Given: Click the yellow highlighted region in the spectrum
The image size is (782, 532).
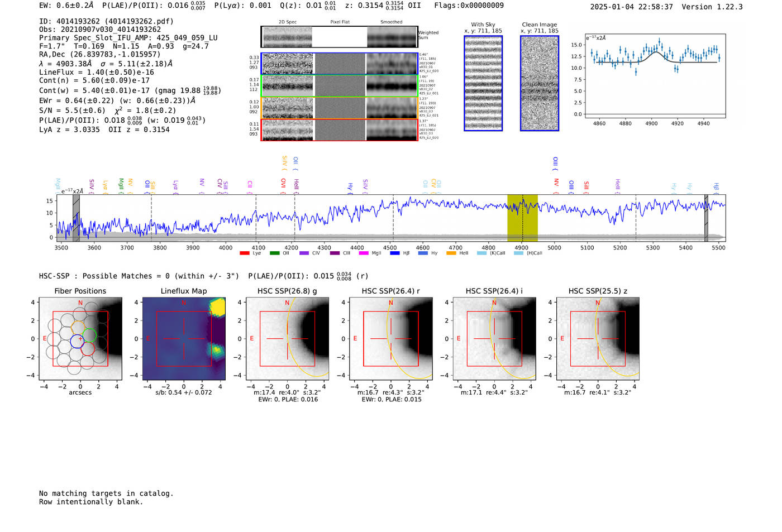Looking at the screenshot, I should click(x=522, y=218).
